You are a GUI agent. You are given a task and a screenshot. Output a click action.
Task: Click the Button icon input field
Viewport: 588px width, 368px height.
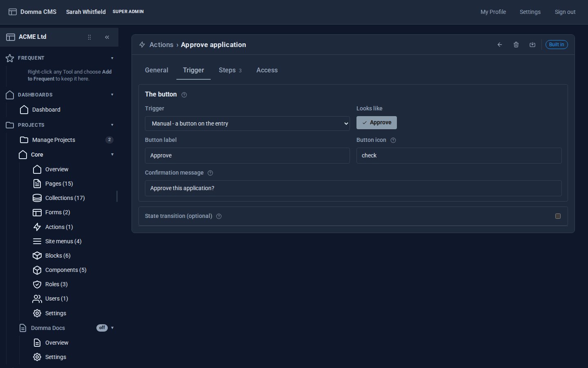[459, 155]
